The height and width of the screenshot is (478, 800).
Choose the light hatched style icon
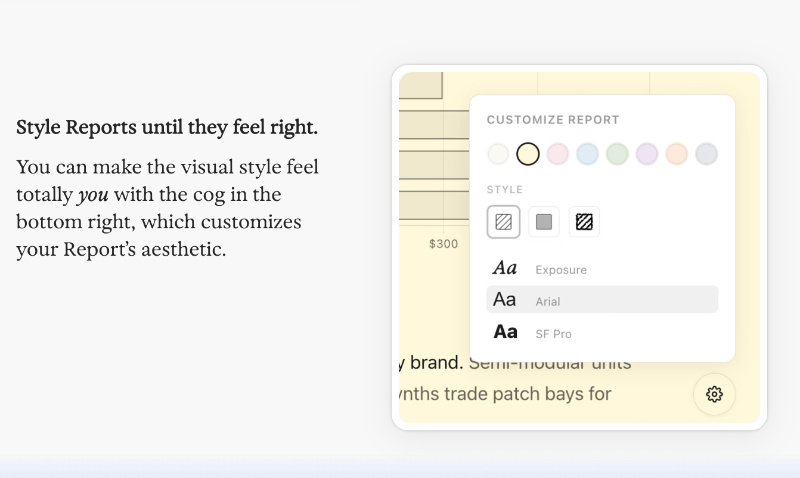(x=504, y=222)
